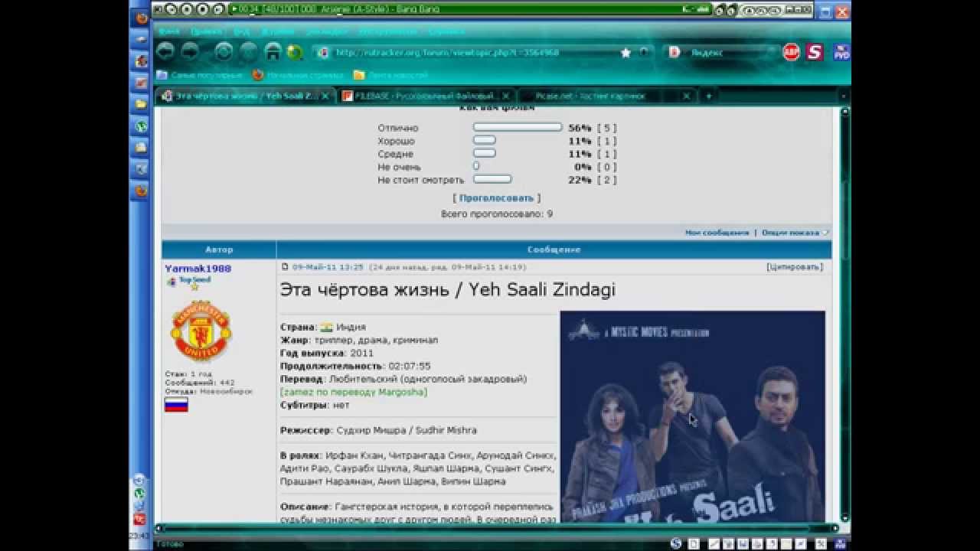
Task: Click the Проголосовать vote link
Action: (496, 197)
